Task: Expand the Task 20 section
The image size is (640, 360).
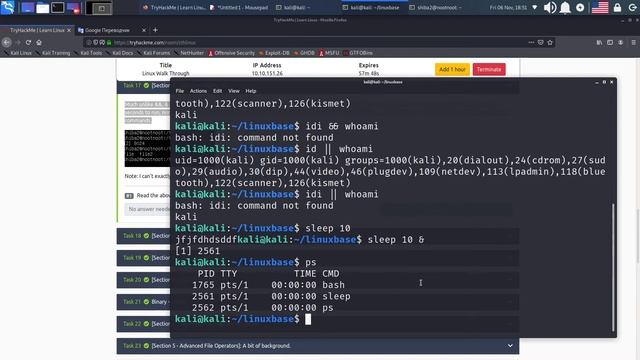Action: (144, 280)
